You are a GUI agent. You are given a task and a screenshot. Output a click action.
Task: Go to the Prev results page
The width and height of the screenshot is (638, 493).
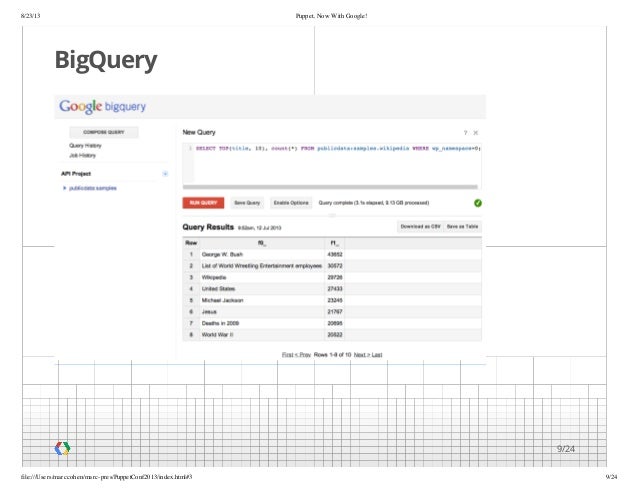pyautogui.click(x=303, y=355)
